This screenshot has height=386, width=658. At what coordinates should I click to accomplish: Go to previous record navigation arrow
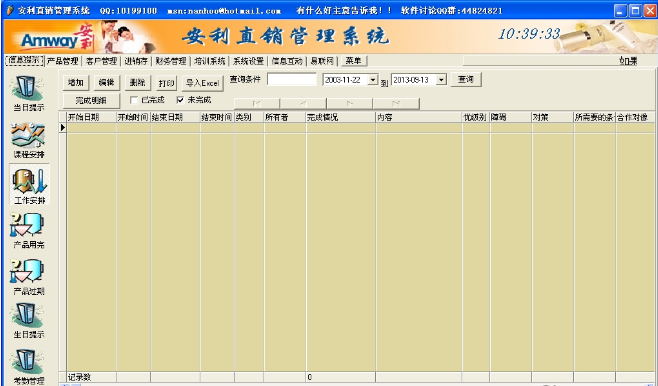point(303,104)
